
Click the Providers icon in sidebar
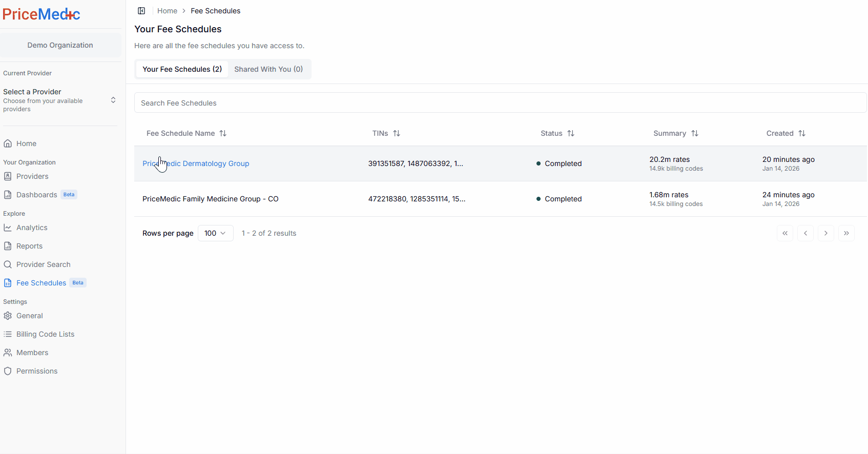[x=8, y=176]
